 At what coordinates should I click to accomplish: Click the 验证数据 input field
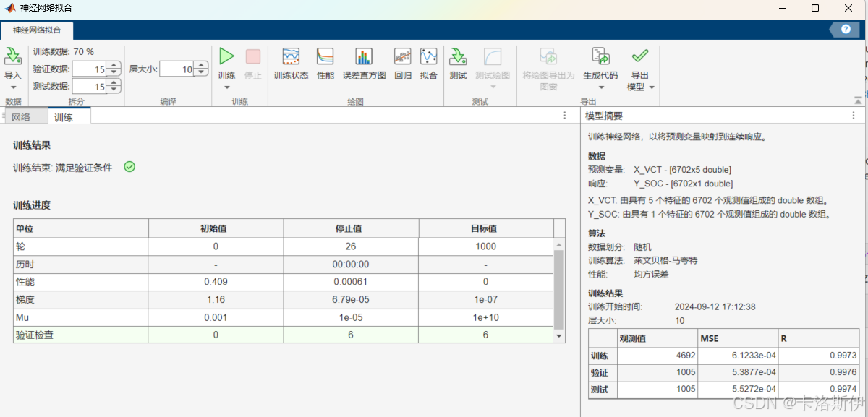(90, 69)
